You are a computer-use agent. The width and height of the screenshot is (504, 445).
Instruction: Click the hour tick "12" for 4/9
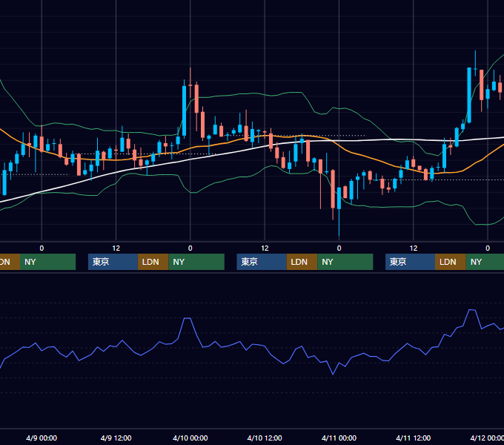[116, 248]
